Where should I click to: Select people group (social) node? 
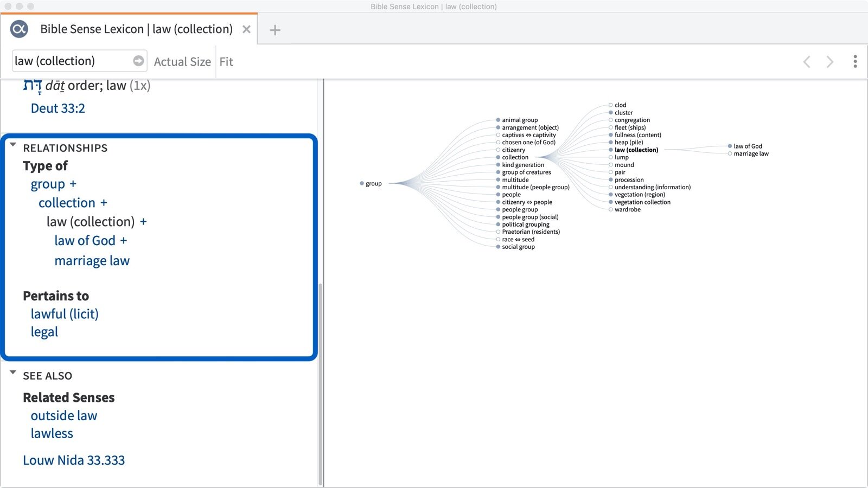coord(527,217)
